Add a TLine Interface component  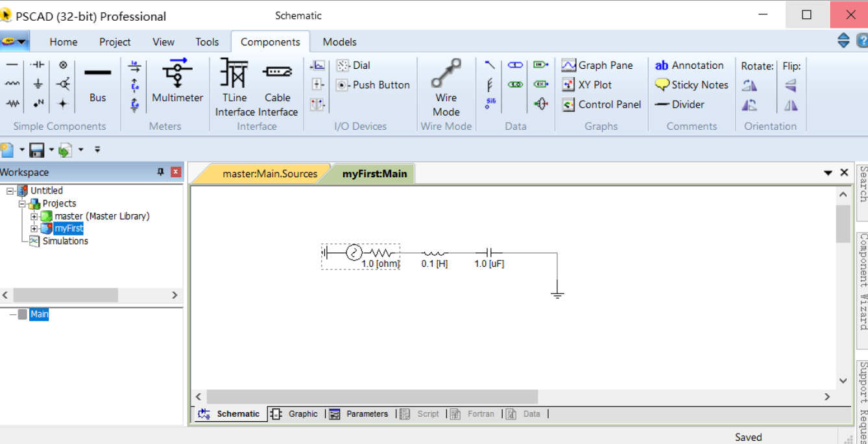(x=234, y=88)
